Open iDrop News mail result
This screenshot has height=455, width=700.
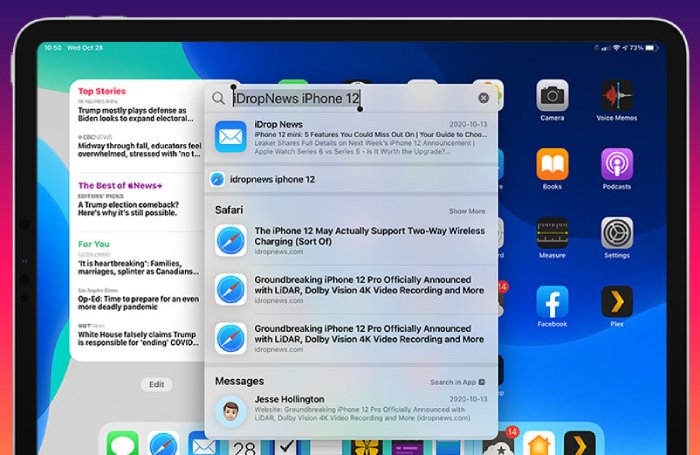tap(350, 135)
